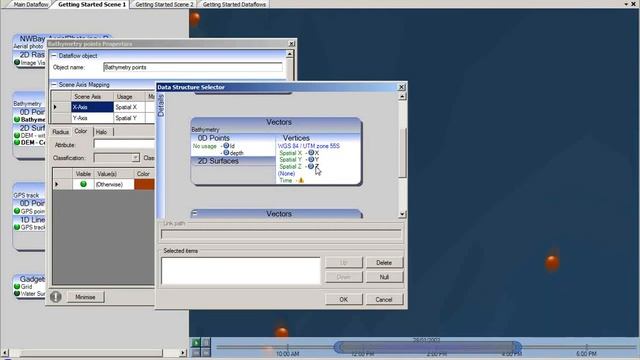Click the Selected items list box
Image resolution: width=640 pixels, height=360 pixels.
[241, 270]
